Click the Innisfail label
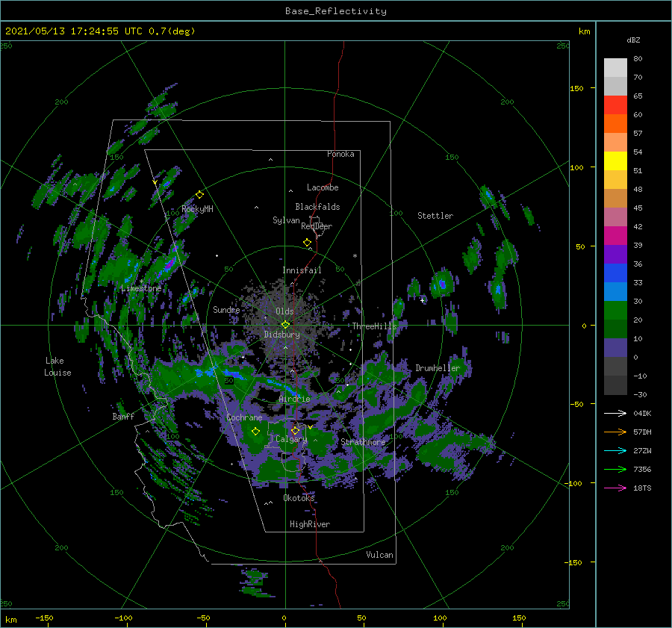Screen dimensions: 672x628 302,270
